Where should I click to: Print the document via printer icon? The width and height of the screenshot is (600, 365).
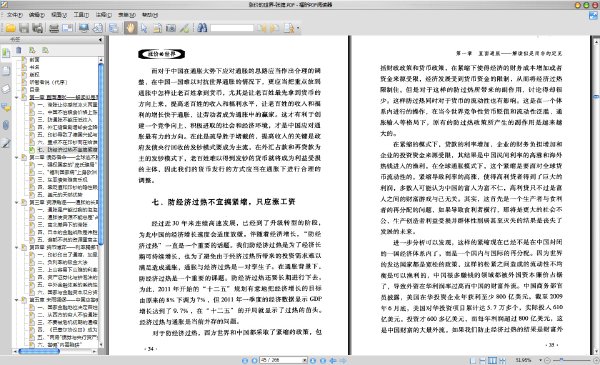pos(54,28)
